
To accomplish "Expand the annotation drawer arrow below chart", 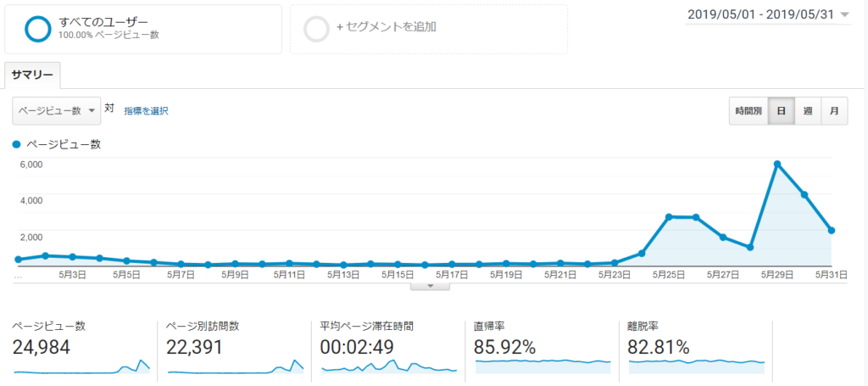I will click(x=430, y=286).
